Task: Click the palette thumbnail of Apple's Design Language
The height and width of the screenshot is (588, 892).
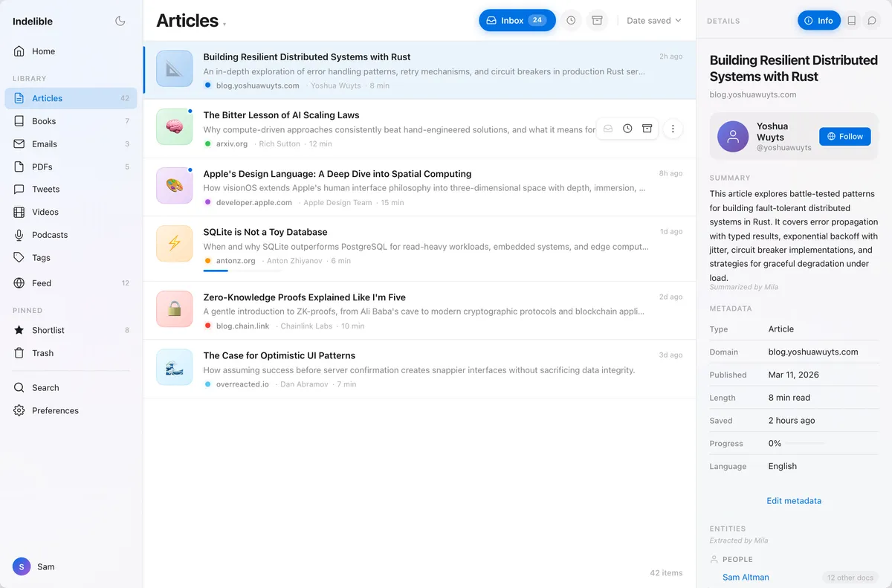Action: click(x=175, y=186)
